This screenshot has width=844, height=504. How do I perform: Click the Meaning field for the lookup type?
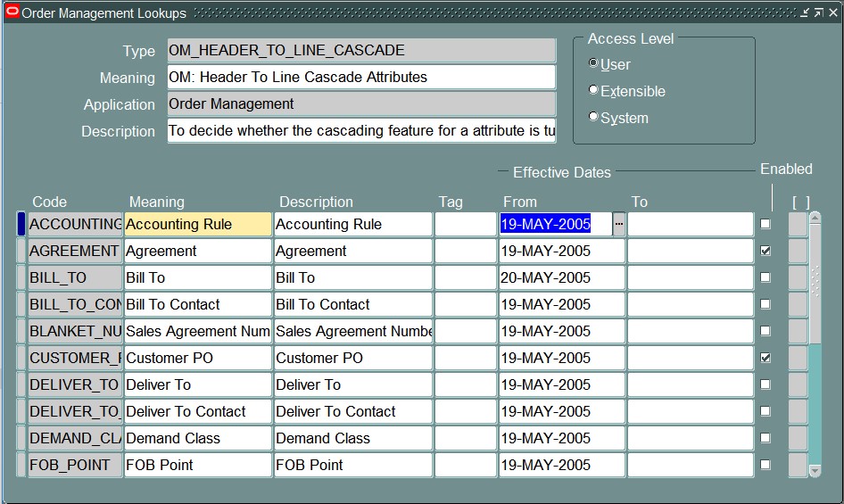(361, 77)
